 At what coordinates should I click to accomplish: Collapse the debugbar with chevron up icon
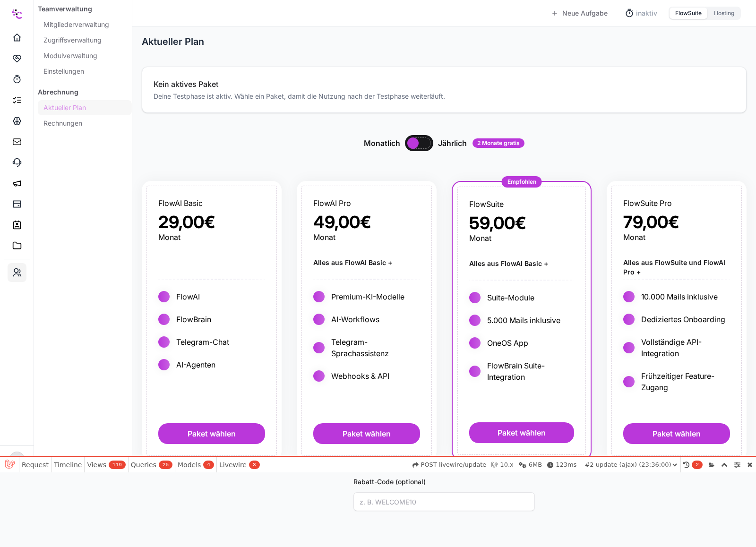[x=724, y=465]
